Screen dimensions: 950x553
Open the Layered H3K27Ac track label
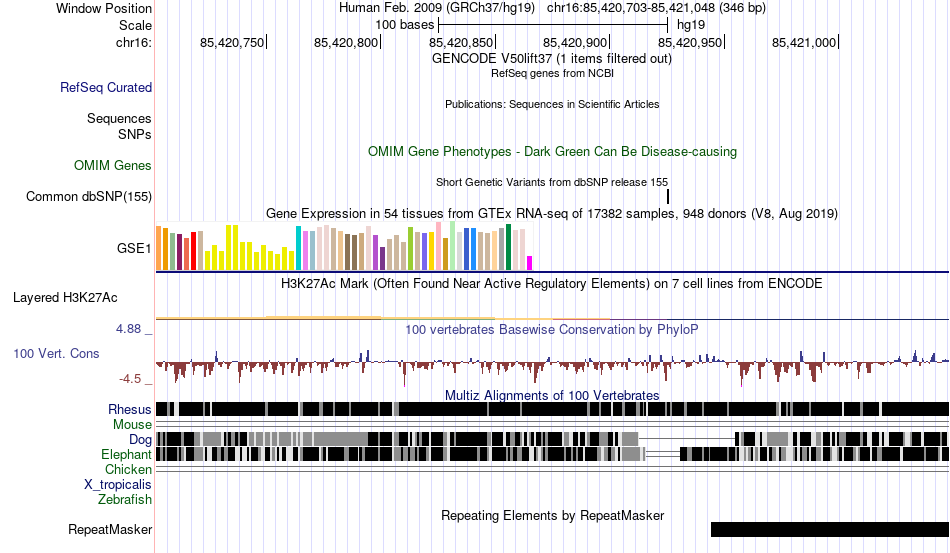tap(65, 297)
